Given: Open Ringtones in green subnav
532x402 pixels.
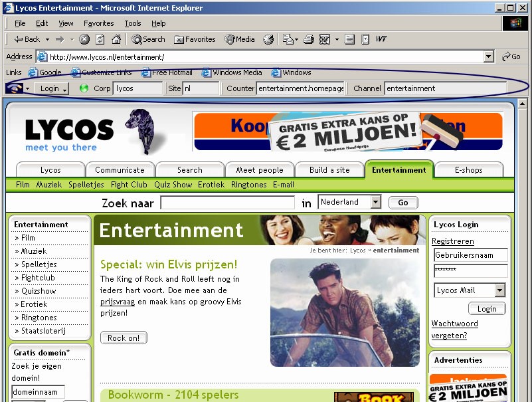Looking at the screenshot, I should point(248,185).
